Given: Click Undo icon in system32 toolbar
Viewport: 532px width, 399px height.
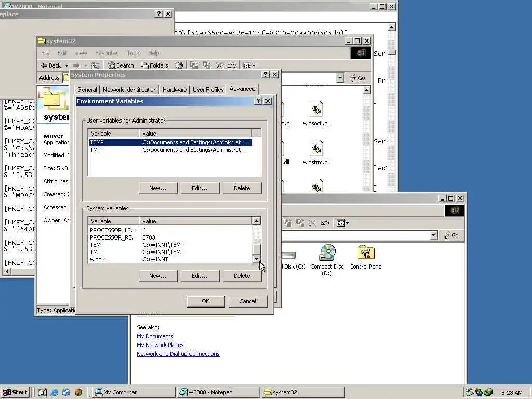Looking at the screenshot, I should pyautogui.click(x=231, y=65).
